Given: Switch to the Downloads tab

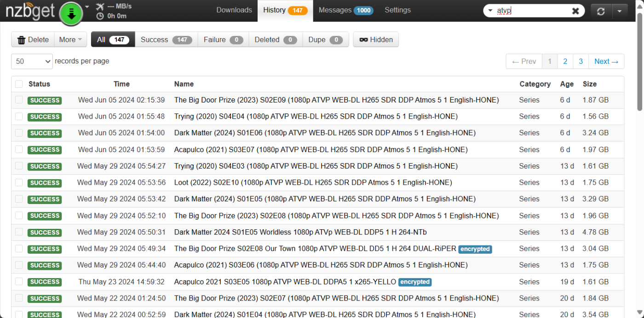Looking at the screenshot, I should tap(234, 10).
